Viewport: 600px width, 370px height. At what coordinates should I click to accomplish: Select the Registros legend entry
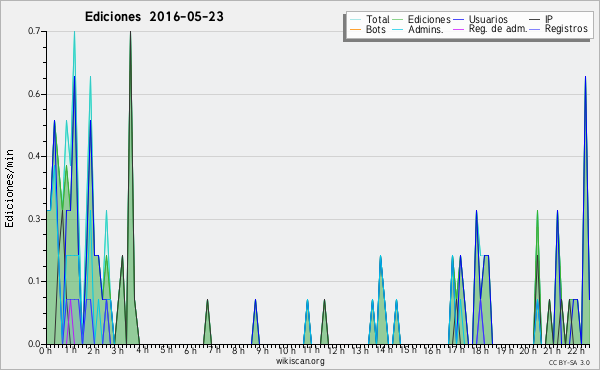(x=558, y=29)
